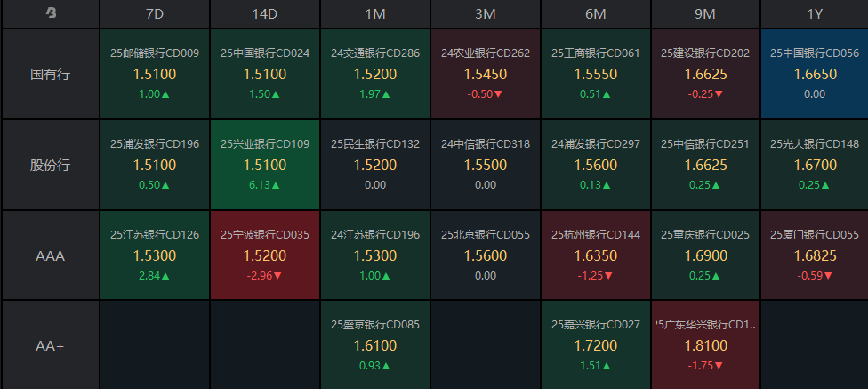The height and width of the screenshot is (389, 868).
Task: Switch to the 3M tenor column
Action: [486, 13]
